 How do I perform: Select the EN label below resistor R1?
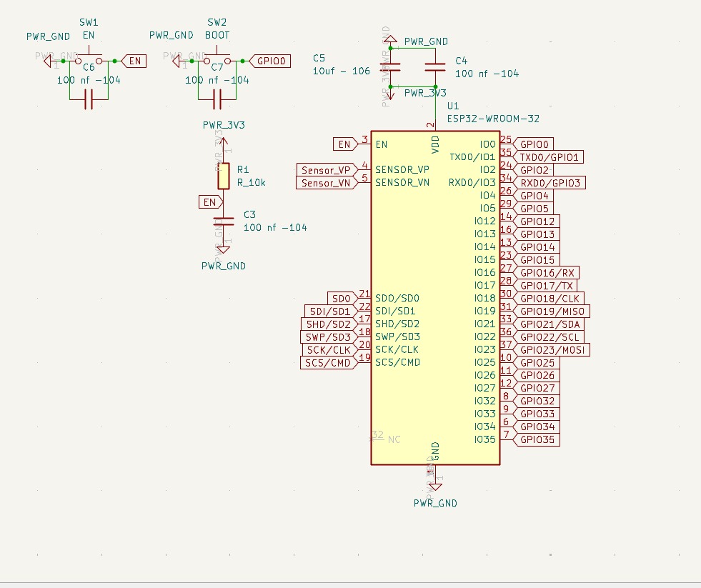pyautogui.click(x=211, y=202)
